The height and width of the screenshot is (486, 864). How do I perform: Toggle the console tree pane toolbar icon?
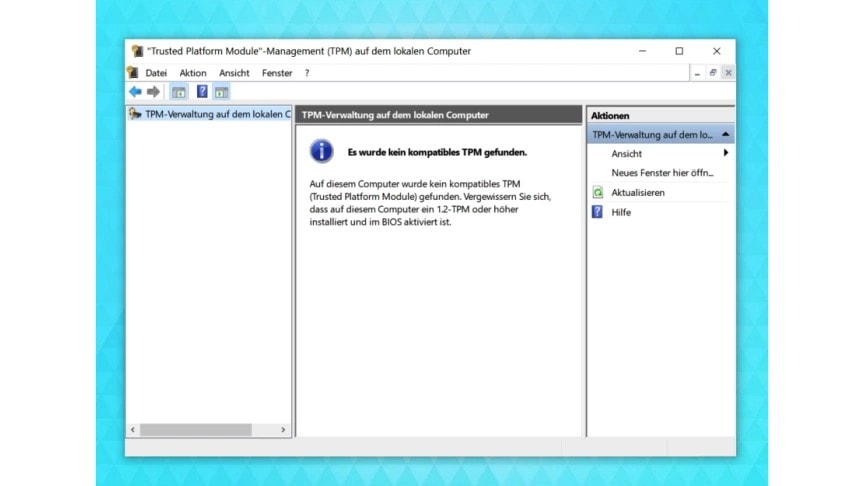click(x=179, y=92)
